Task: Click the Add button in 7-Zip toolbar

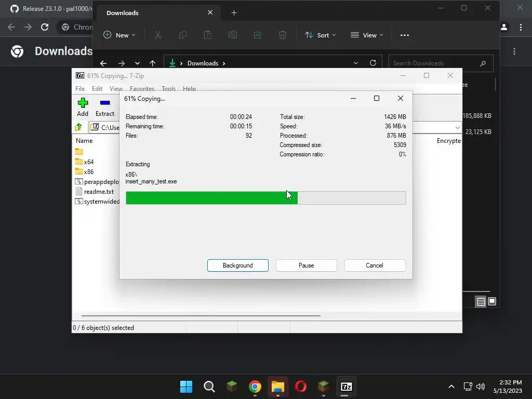Action: click(x=83, y=107)
